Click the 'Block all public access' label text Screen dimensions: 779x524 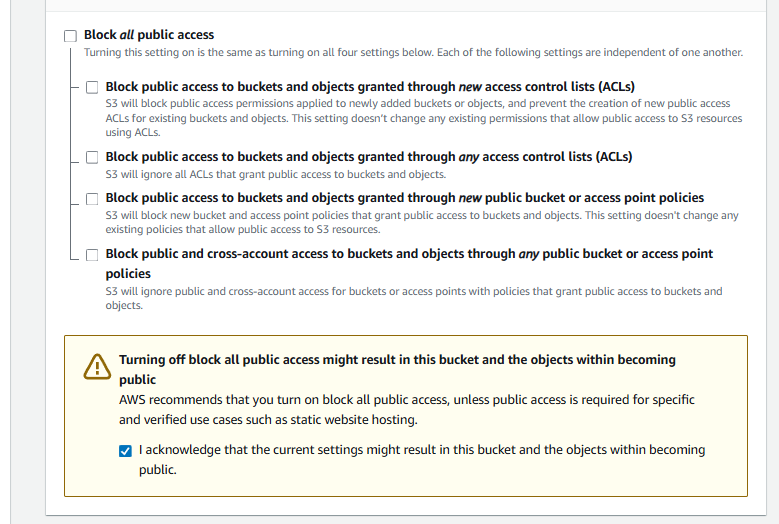click(149, 35)
